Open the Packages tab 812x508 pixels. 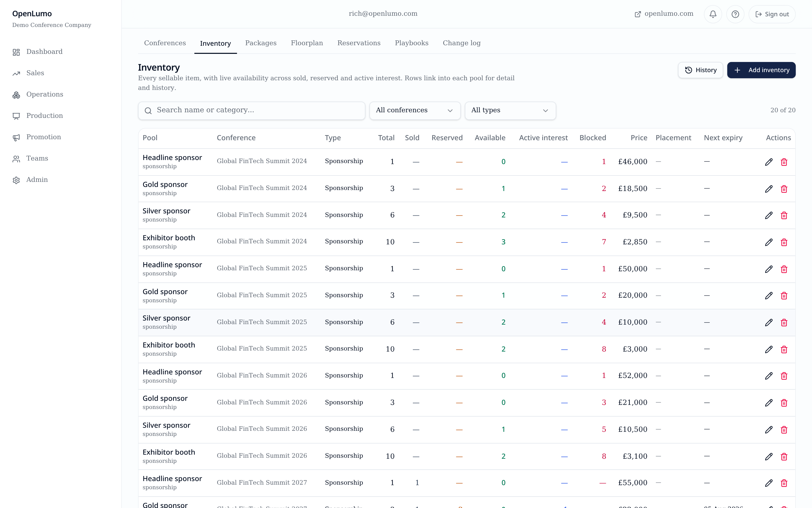(261, 43)
